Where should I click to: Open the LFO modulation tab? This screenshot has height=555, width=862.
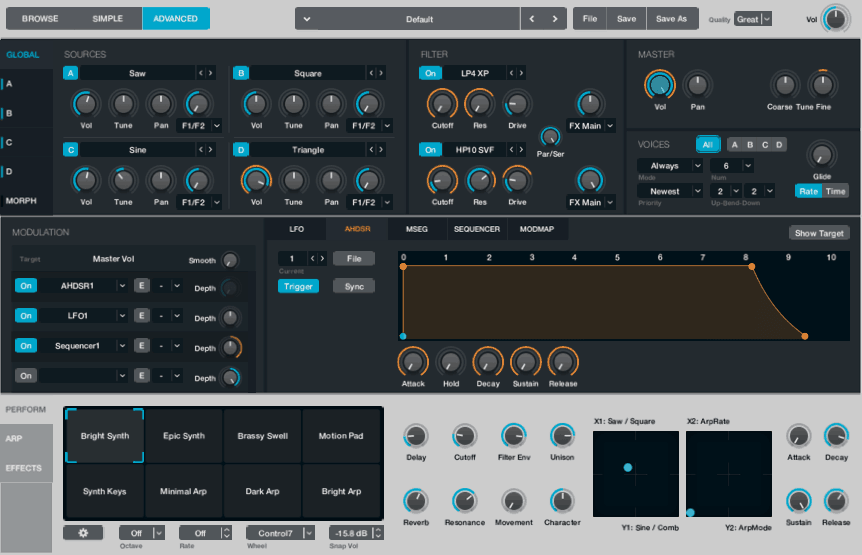click(x=296, y=229)
